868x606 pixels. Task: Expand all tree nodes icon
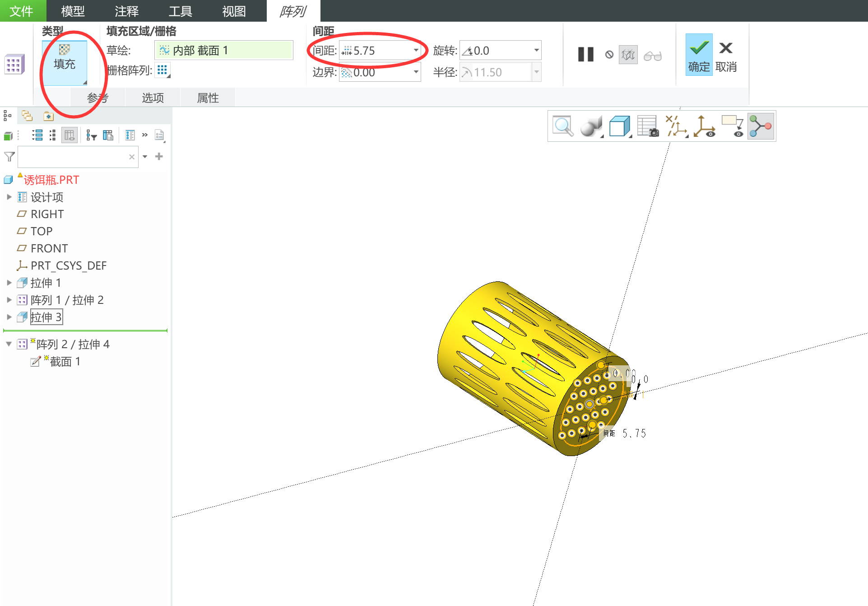click(37, 135)
